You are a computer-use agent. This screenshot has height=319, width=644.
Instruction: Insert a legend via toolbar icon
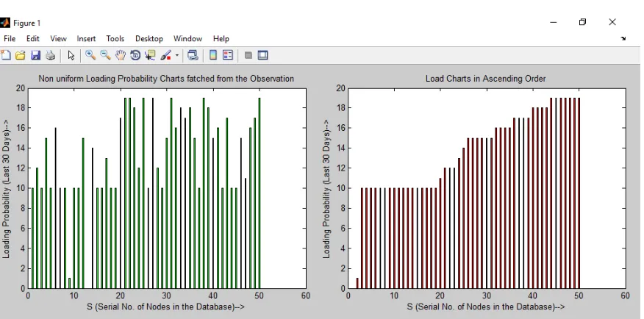coord(228,55)
